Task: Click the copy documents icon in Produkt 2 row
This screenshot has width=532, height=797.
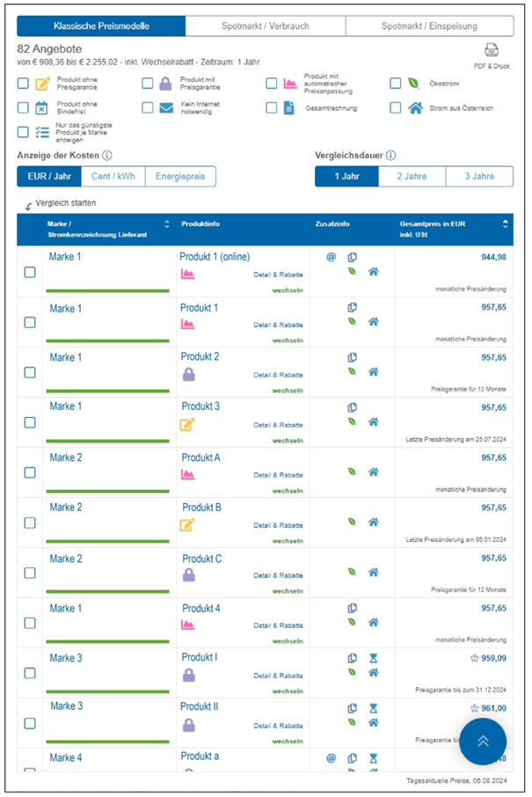Action: click(352, 357)
